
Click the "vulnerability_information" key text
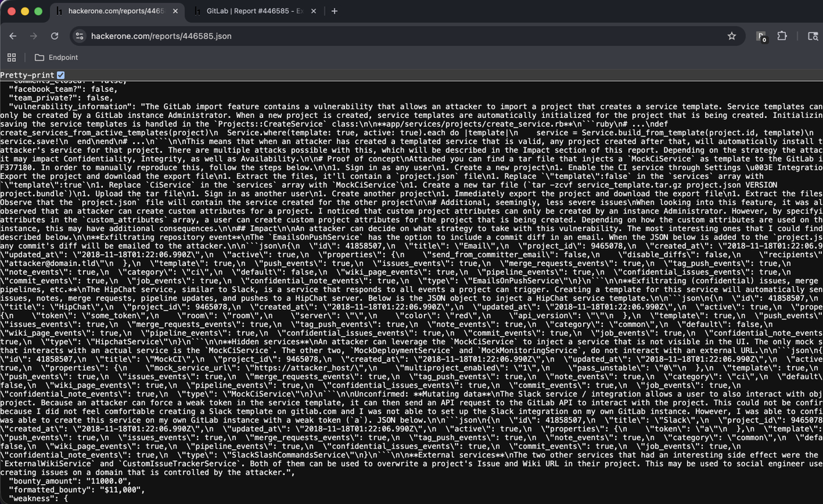(72, 106)
